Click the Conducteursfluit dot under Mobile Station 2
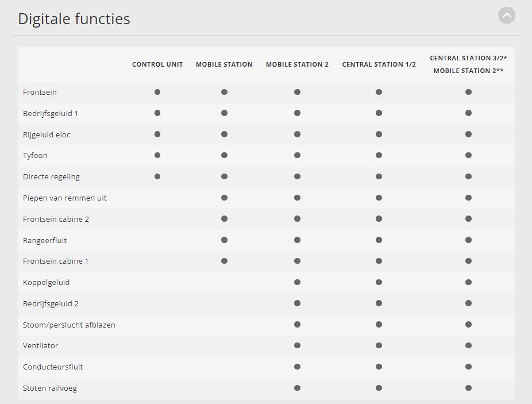 pos(297,367)
